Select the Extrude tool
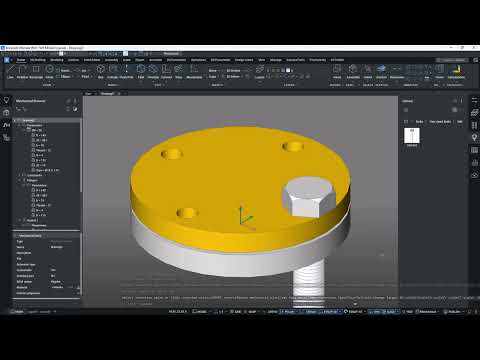This screenshot has height=360, width=480. click(113, 71)
